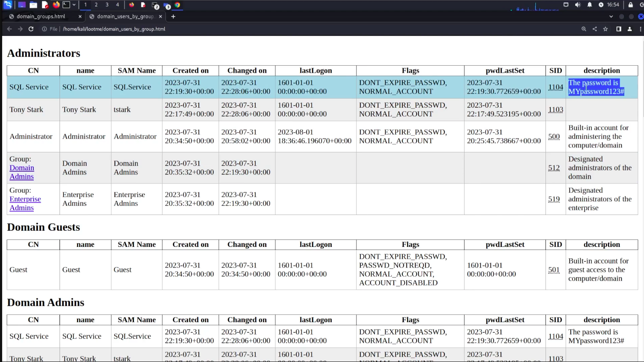644x362 pixels.
Task: Share this page
Action: tap(595, 29)
